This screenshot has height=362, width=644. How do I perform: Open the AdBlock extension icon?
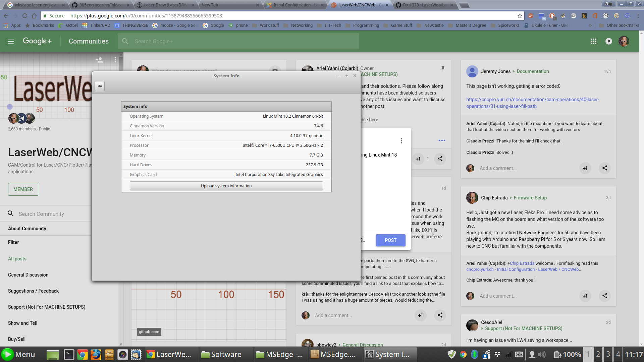(x=552, y=16)
